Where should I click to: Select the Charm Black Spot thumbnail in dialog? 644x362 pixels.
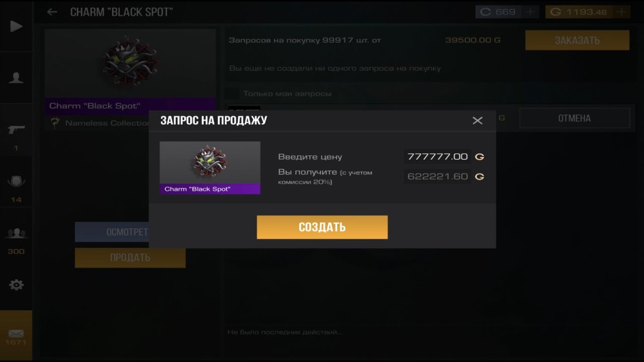coord(210,167)
